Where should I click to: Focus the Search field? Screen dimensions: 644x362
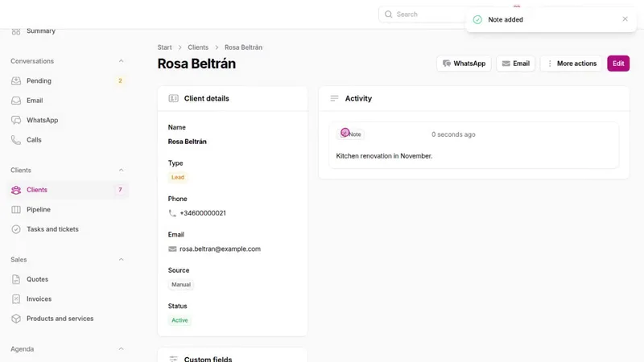pyautogui.click(x=423, y=14)
